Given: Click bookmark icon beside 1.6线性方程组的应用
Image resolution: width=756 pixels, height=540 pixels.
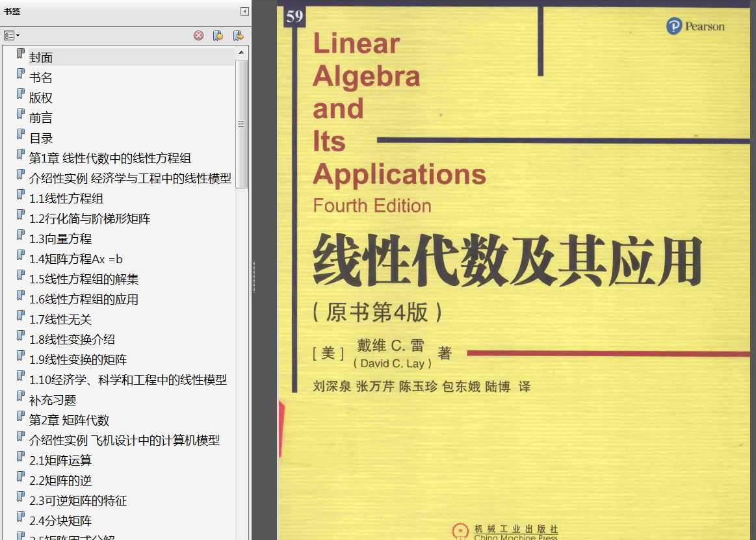Looking at the screenshot, I should [20, 296].
